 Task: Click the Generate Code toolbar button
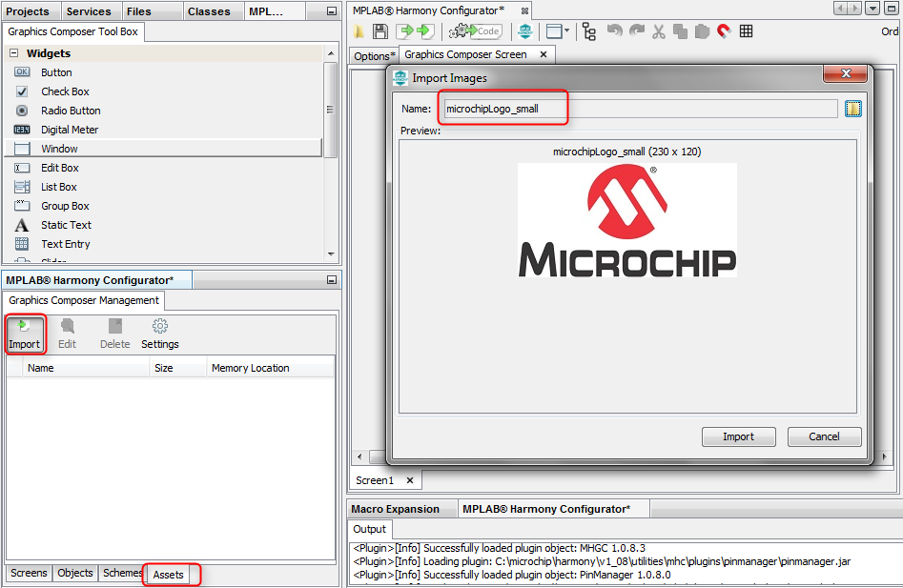coord(476,31)
